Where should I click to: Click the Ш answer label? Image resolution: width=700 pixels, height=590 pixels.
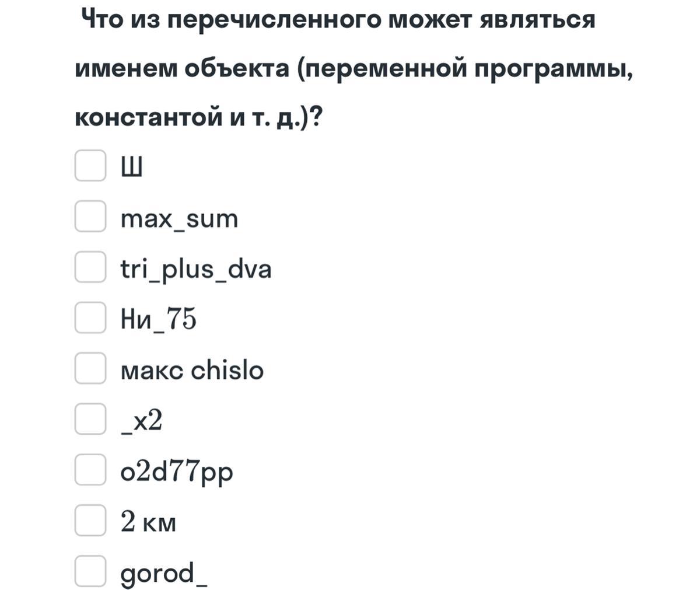[x=131, y=169]
